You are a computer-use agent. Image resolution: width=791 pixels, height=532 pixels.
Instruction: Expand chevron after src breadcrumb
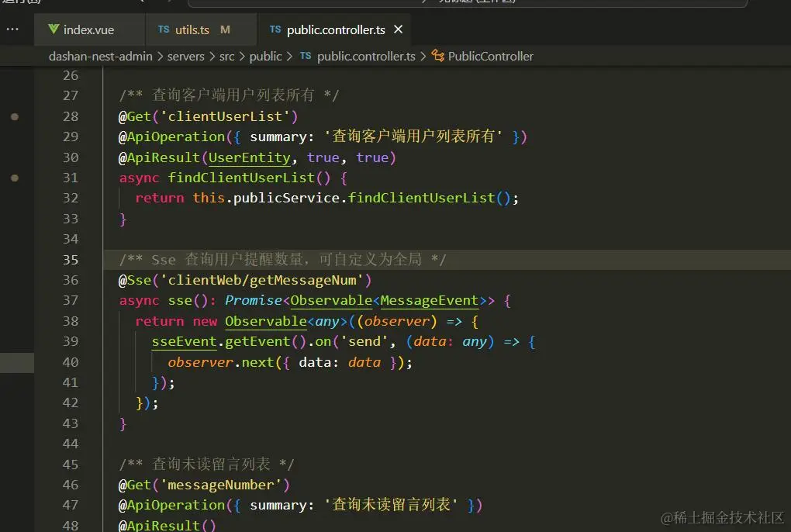click(242, 57)
